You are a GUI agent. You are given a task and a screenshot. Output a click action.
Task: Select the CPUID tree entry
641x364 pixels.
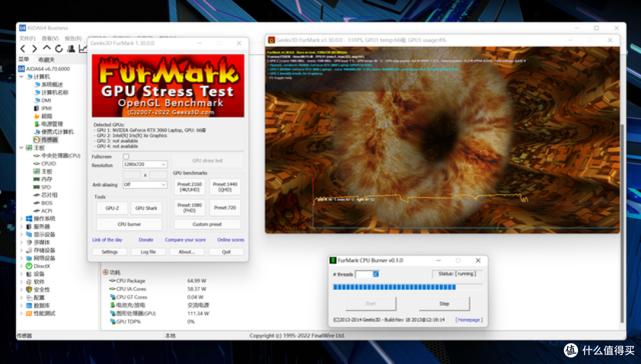point(48,164)
